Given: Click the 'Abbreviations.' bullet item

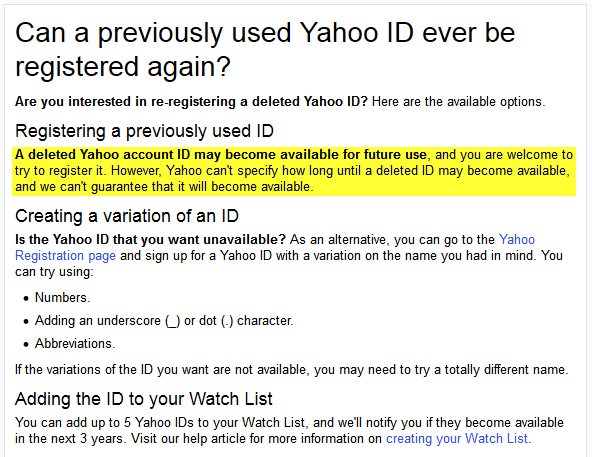Looking at the screenshot, I should 75,343.
